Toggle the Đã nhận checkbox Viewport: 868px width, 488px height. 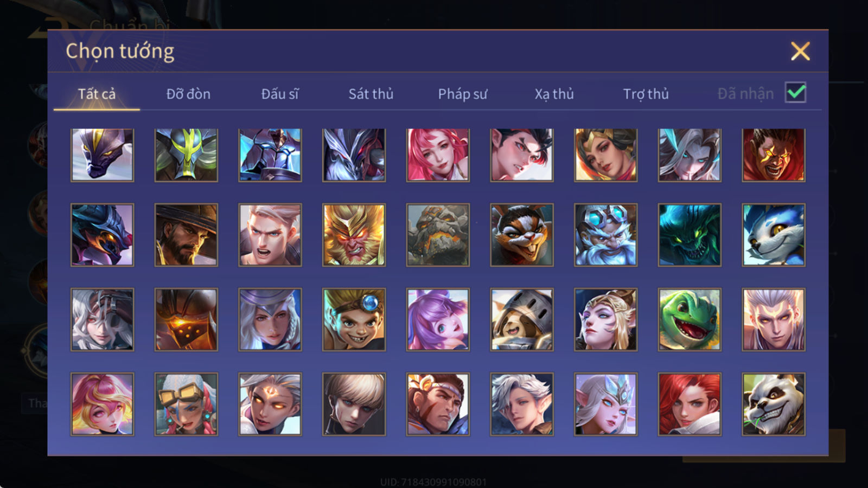coord(796,93)
